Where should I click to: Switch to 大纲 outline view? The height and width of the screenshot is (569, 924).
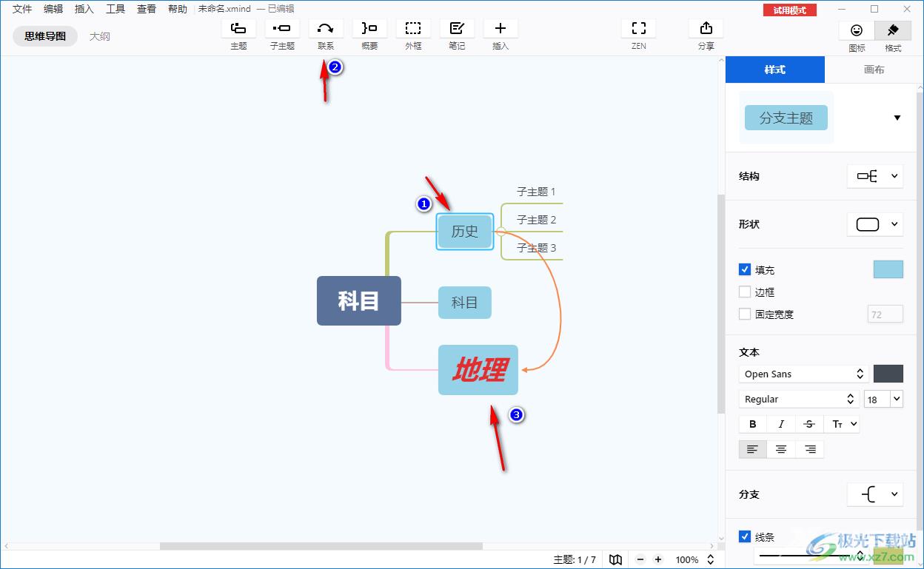coord(100,36)
